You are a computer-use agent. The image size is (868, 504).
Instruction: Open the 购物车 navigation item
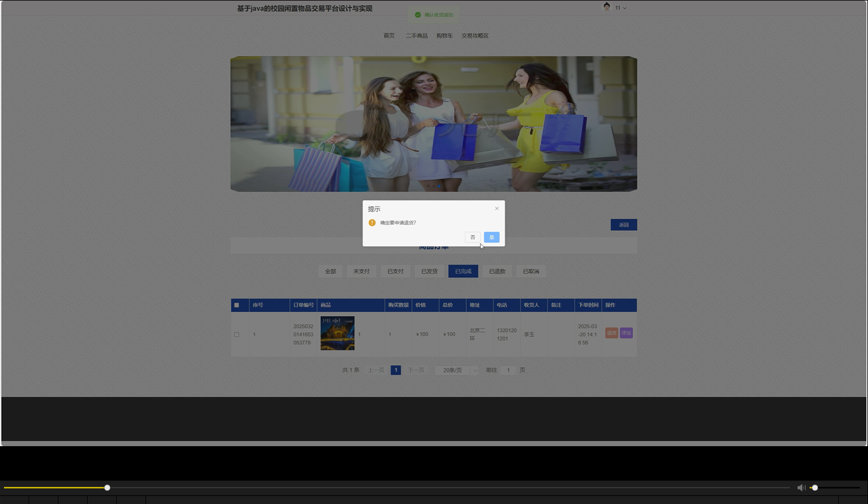tap(444, 35)
